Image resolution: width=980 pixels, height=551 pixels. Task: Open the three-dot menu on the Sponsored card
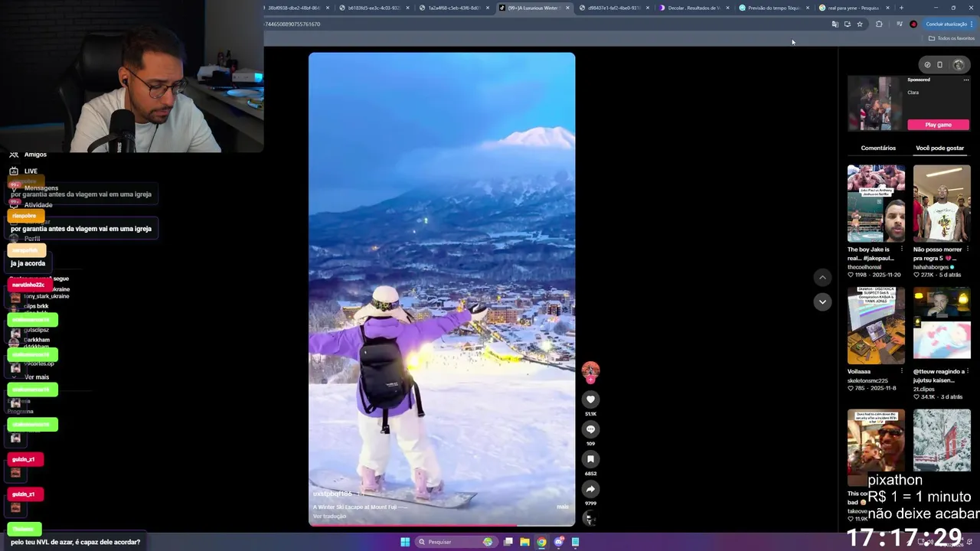[966, 80]
